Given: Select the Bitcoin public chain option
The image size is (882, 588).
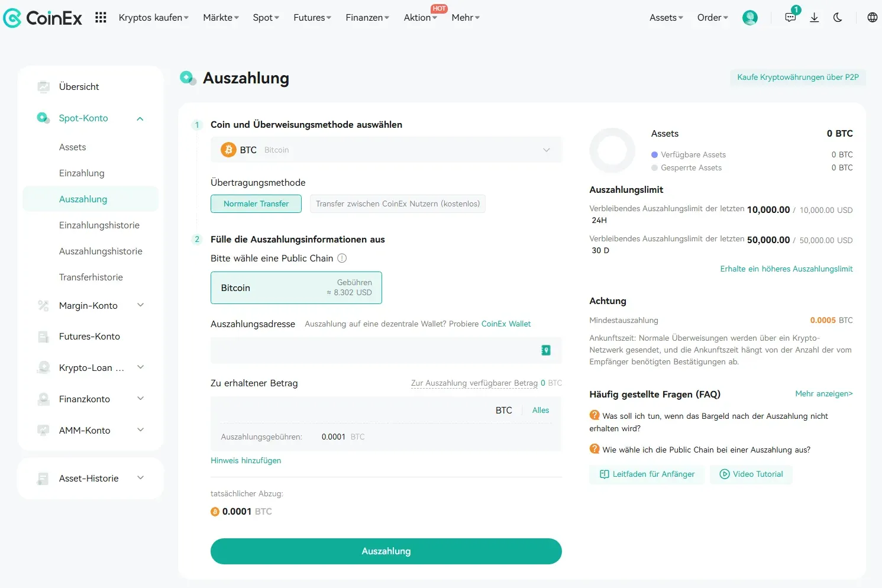Looking at the screenshot, I should pyautogui.click(x=296, y=287).
